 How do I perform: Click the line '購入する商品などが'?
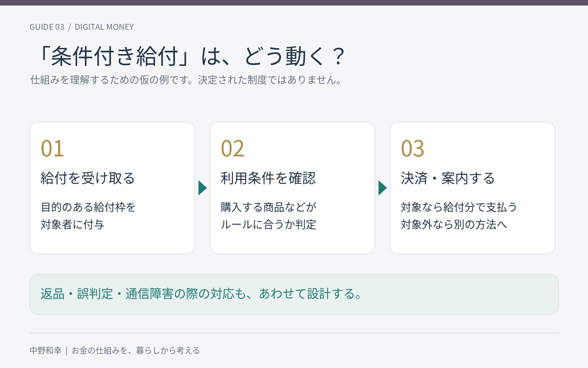coord(269,207)
